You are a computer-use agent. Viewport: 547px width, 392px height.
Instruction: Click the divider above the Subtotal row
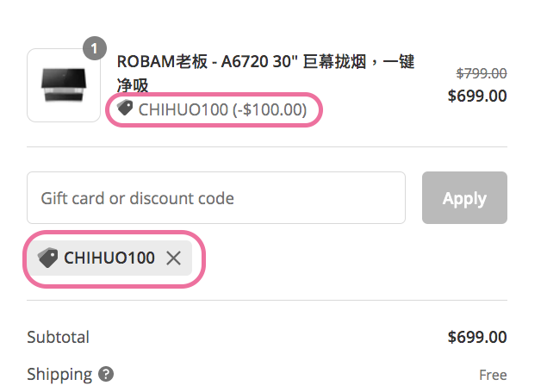[x=267, y=300]
